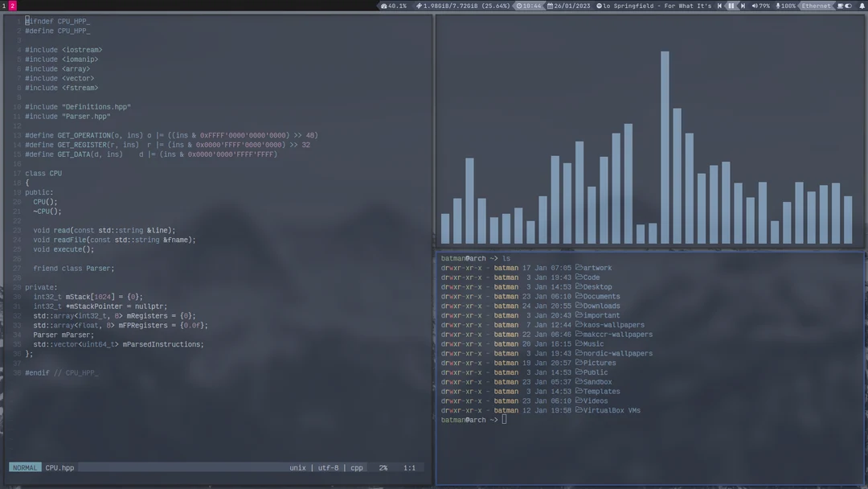The height and width of the screenshot is (489, 868).
Task: Click the previous-track icon in the status bar
Action: (719, 5)
